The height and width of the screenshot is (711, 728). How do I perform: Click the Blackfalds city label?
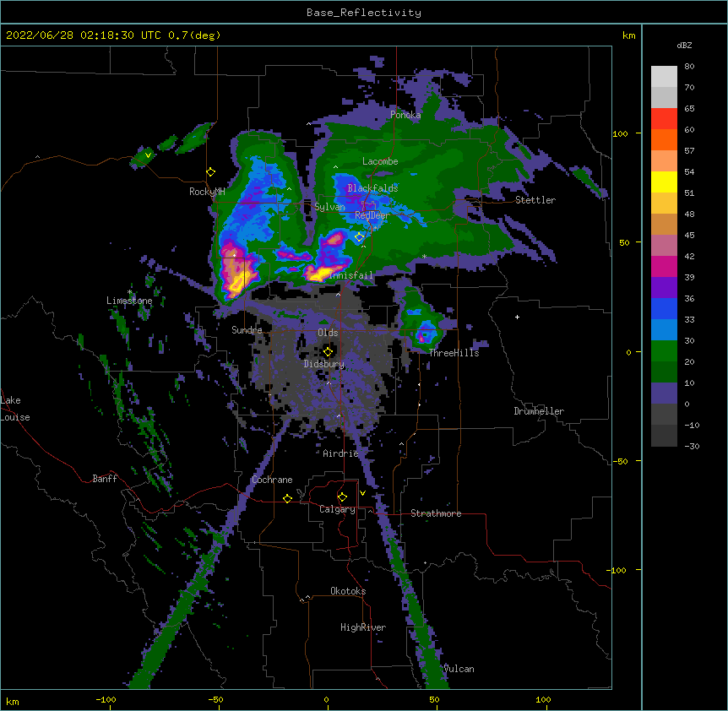point(372,188)
